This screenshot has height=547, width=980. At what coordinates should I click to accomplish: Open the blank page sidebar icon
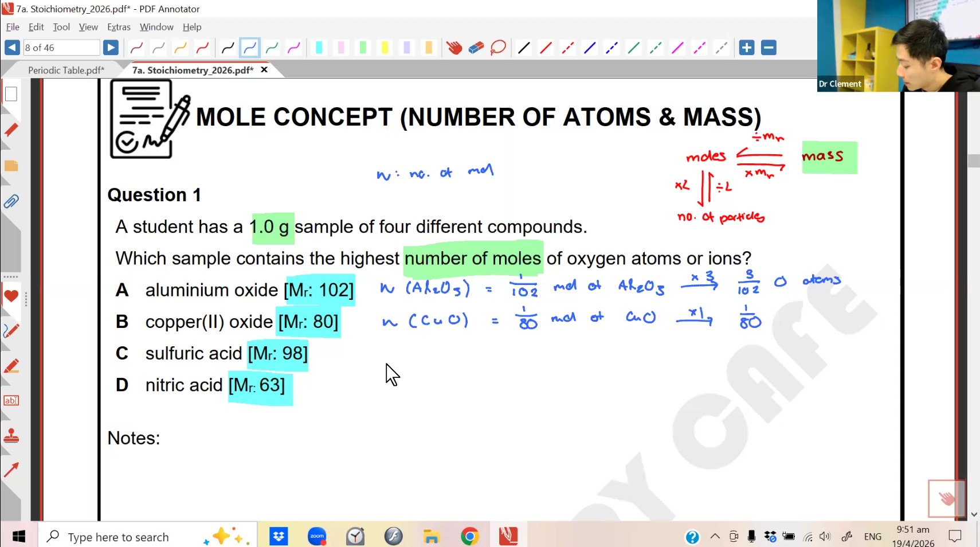click(11, 94)
